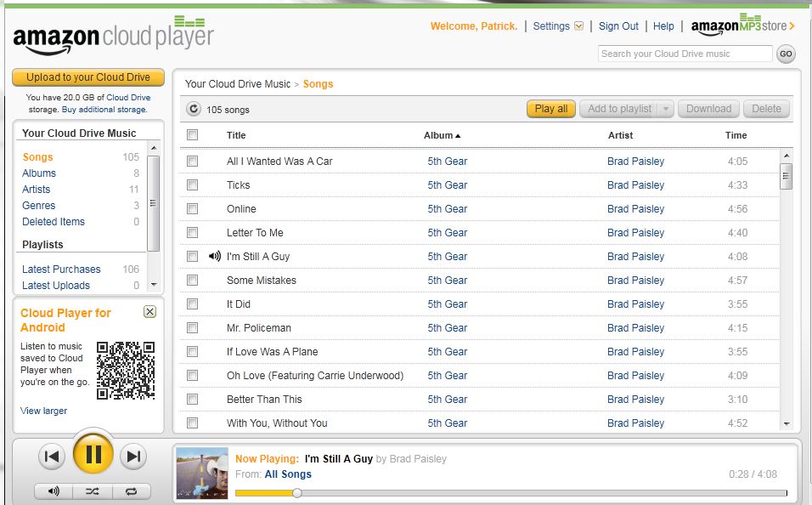
Task: Seek within the song progress bar
Action: (x=510, y=492)
